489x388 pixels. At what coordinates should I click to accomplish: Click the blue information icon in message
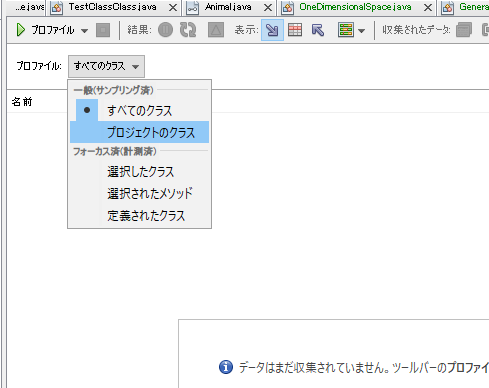[x=226, y=367]
